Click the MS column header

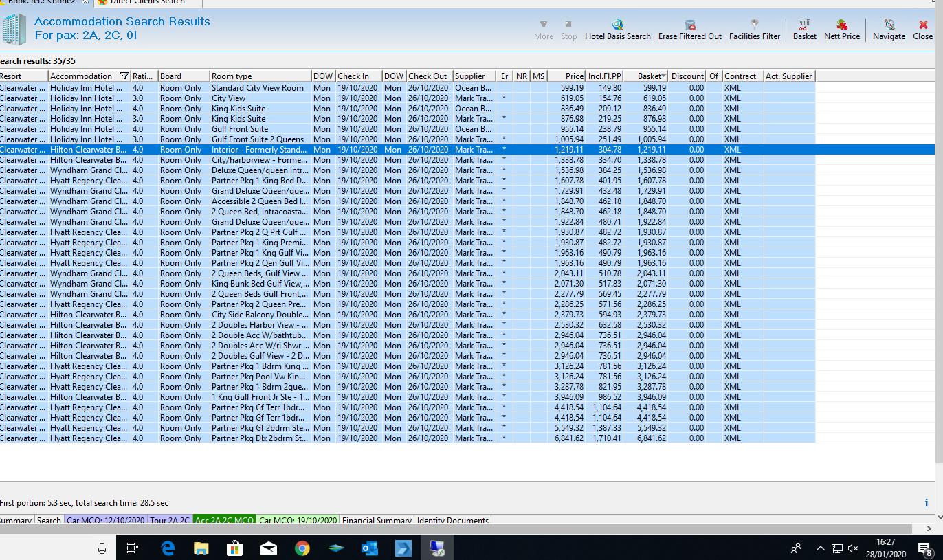[539, 76]
